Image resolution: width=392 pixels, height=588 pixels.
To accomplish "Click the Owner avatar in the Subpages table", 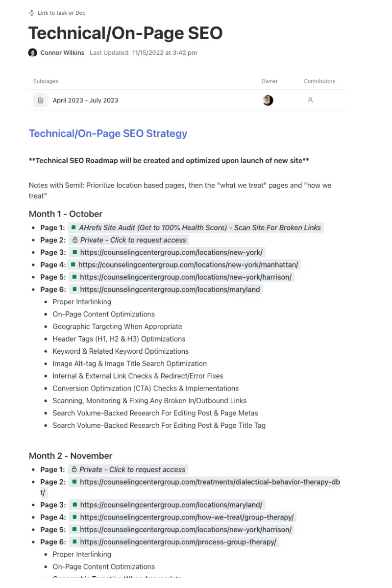I will point(268,100).
